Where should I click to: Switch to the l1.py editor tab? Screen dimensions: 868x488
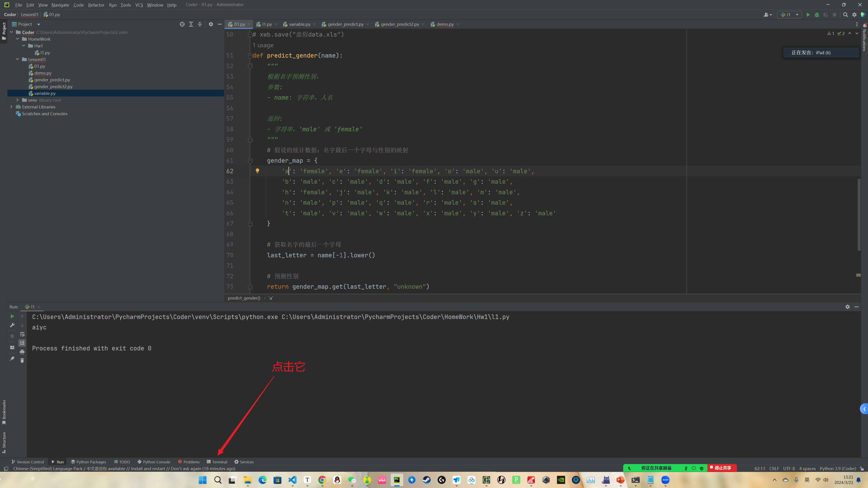[x=267, y=24]
